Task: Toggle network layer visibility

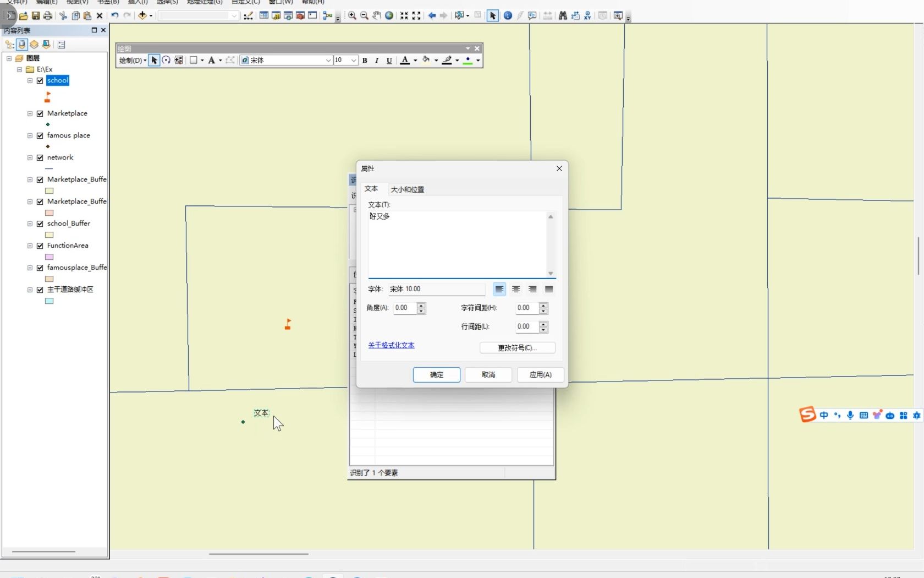Action: (x=40, y=157)
